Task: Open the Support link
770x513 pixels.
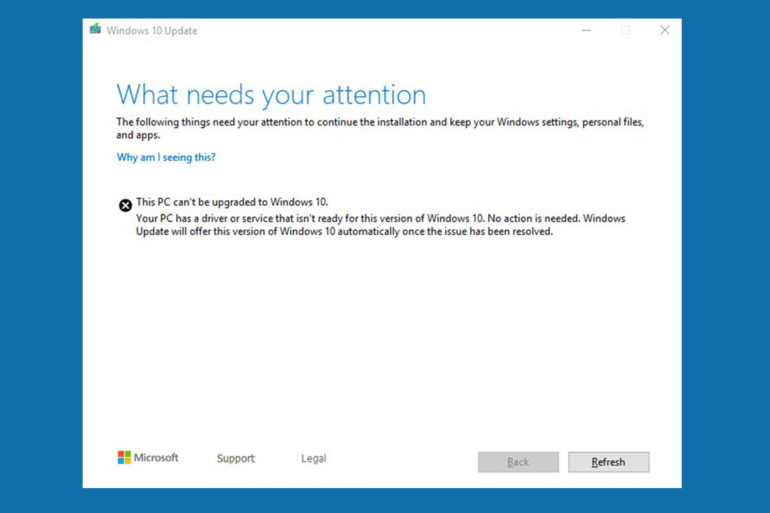Action: (236, 458)
